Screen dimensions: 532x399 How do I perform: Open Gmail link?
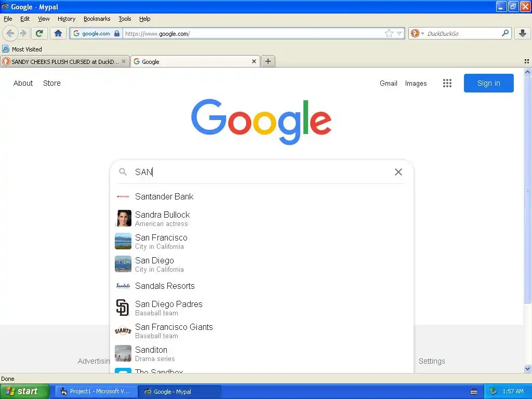(x=389, y=83)
